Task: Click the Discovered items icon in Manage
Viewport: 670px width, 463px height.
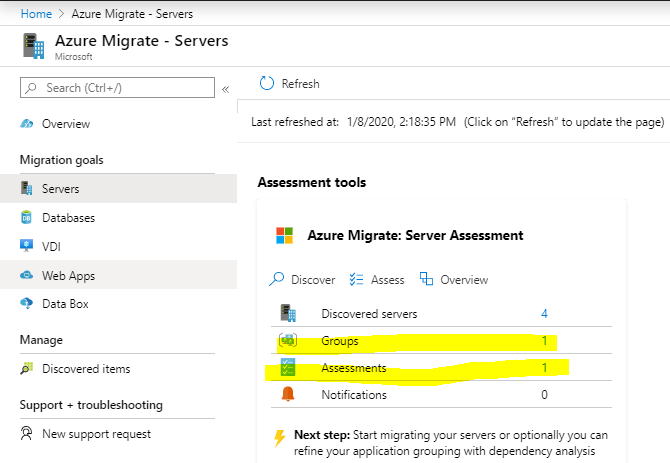Action: point(26,368)
